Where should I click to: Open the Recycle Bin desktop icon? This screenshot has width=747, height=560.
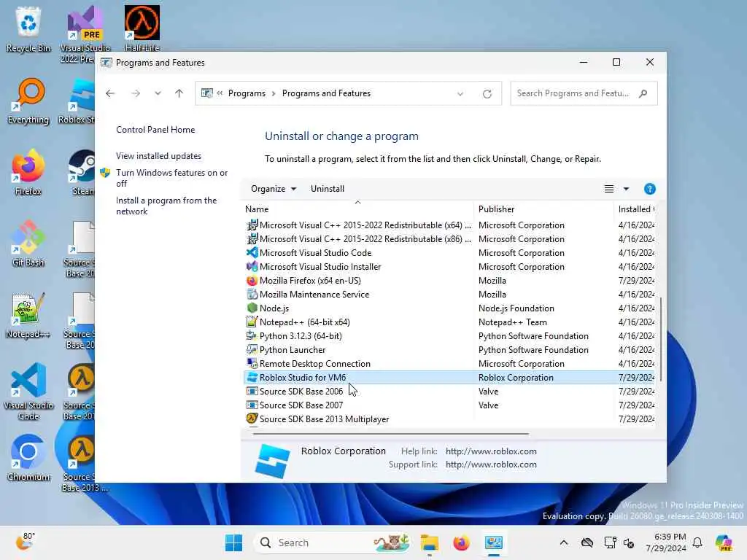click(28, 29)
